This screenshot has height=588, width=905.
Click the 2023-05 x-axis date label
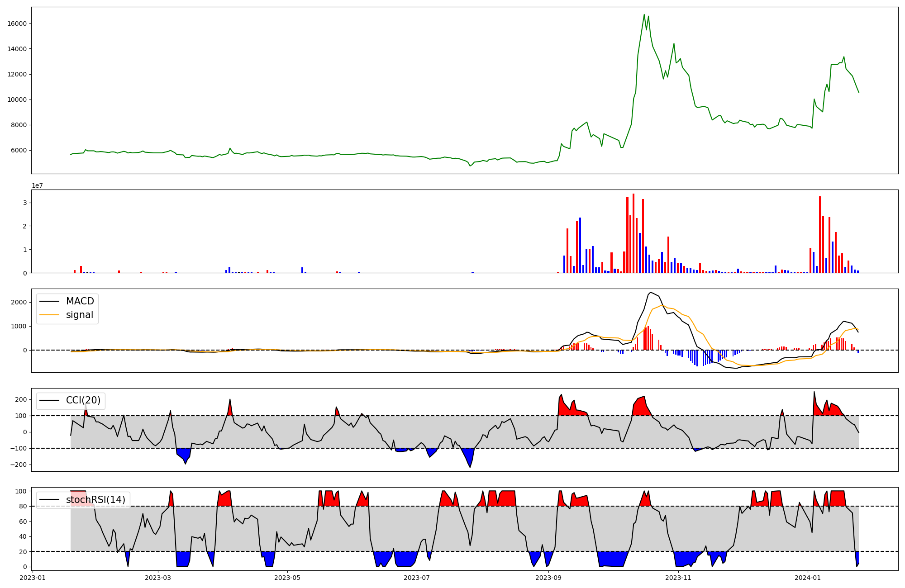[x=288, y=577]
